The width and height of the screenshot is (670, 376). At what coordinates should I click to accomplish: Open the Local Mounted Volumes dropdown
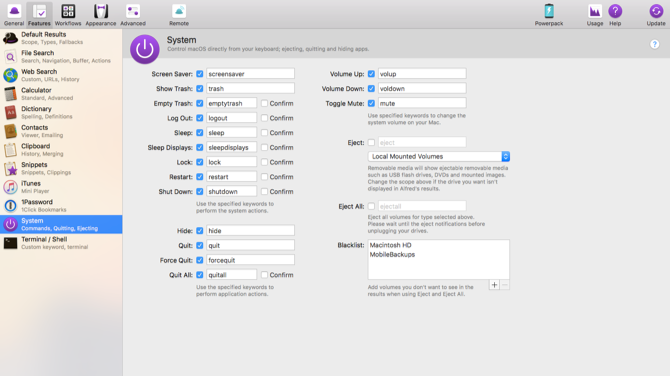(438, 156)
